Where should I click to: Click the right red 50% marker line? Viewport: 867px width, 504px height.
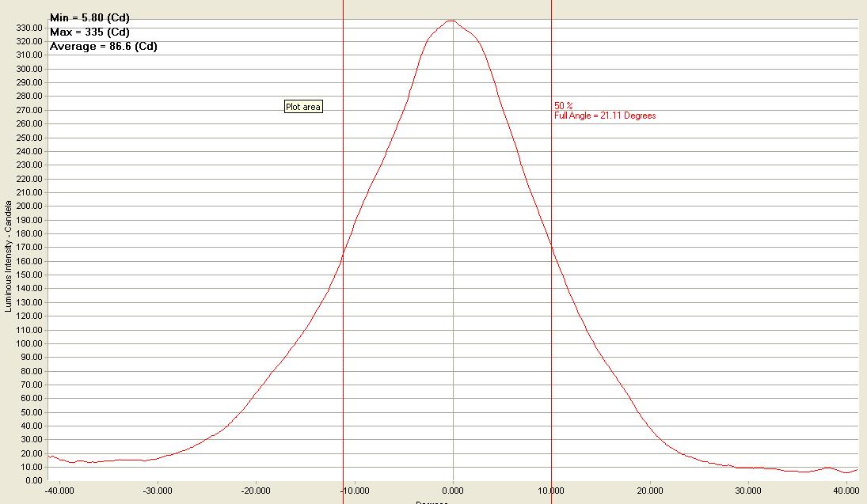point(551,356)
